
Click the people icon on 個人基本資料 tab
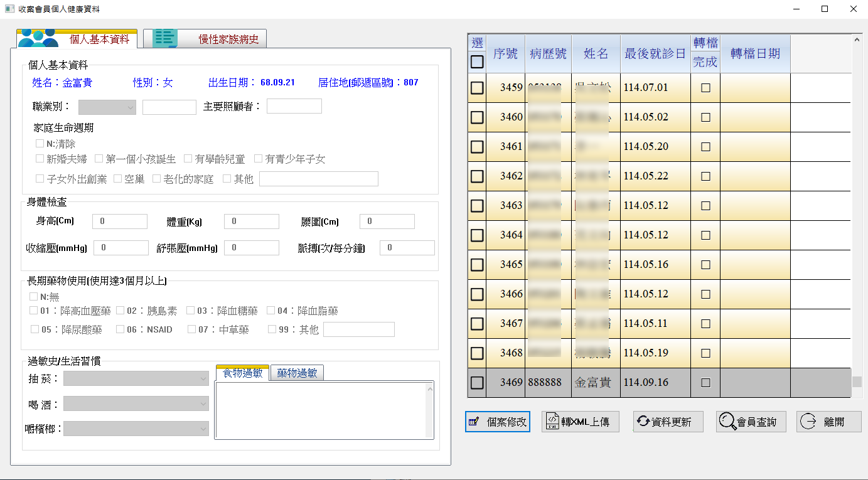click(38, 38)
